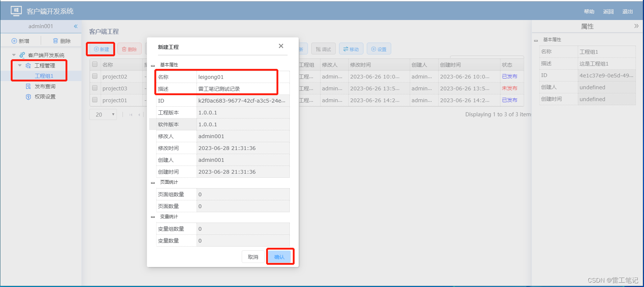Image resolution: width=644 pixels, height=287 pixels.
Task: Check the project03 row checkbox
Action: [95, 88]
